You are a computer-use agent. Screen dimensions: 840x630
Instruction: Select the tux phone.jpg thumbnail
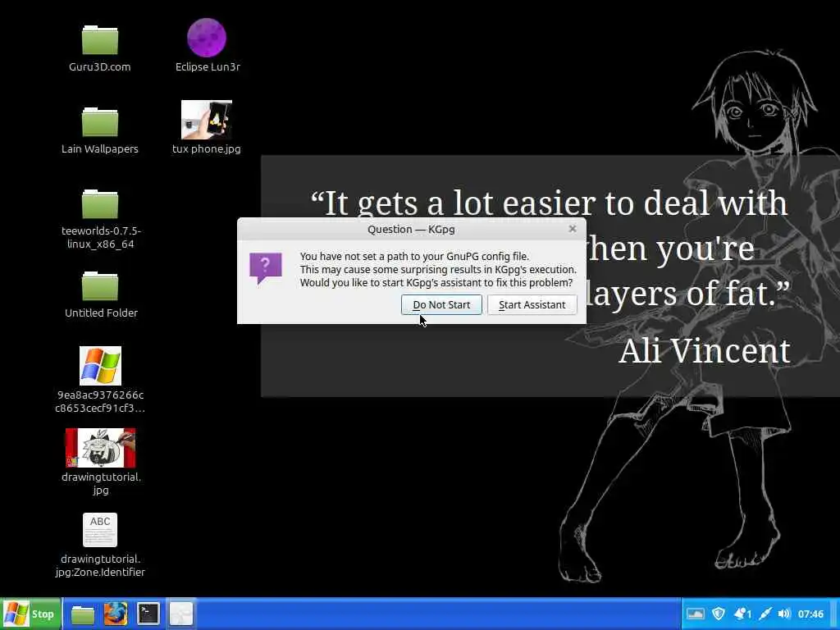coord(207,120)
